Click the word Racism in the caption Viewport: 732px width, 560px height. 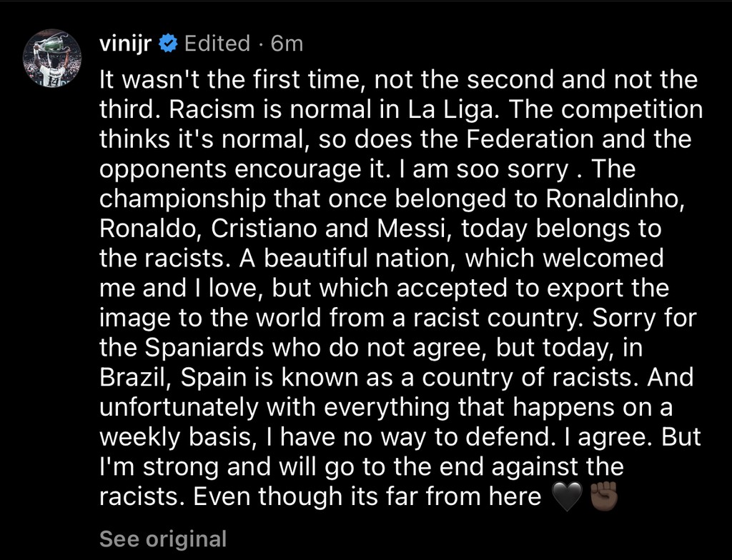(x=226, y=110)
